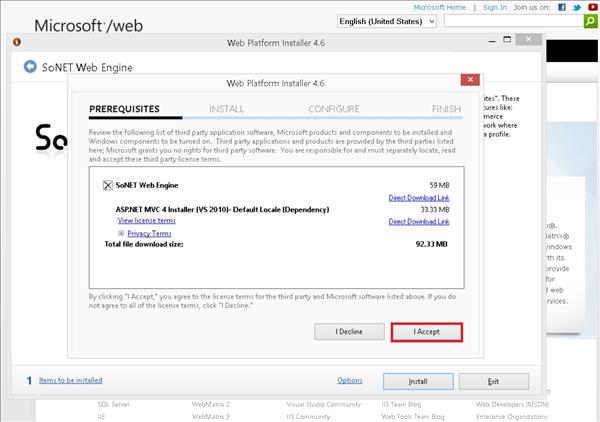
Task: Open the YouTube icon in the page header
Action: pos(593,7)
